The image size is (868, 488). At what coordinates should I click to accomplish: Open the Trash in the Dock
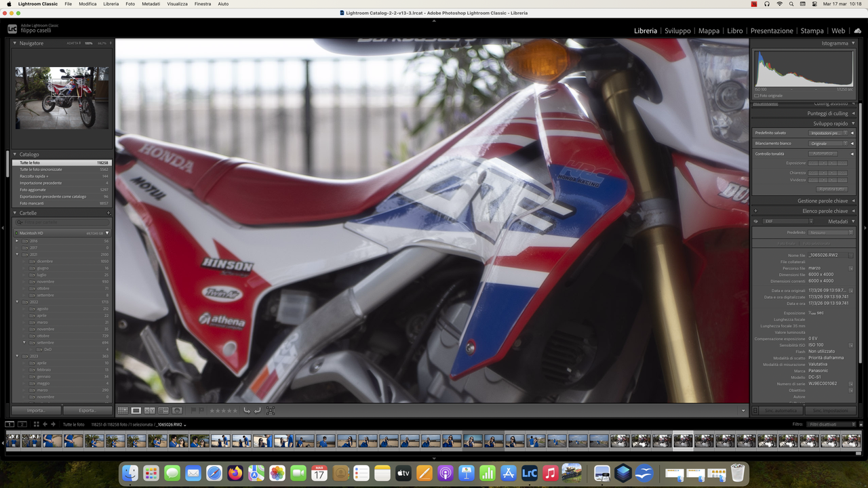tap(738, 472)
